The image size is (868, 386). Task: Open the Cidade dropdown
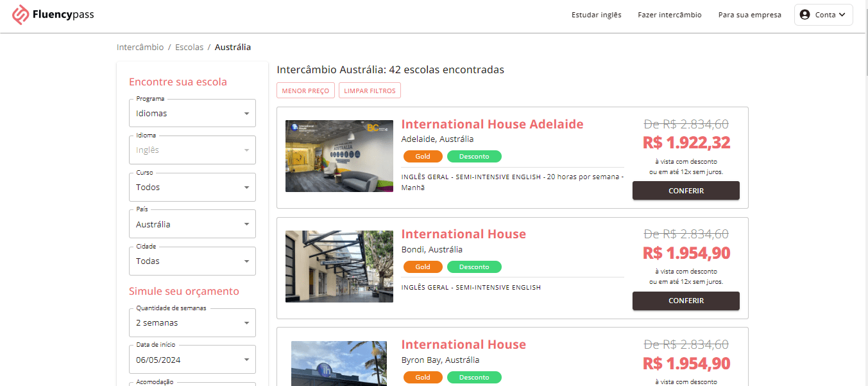point(192,261)
